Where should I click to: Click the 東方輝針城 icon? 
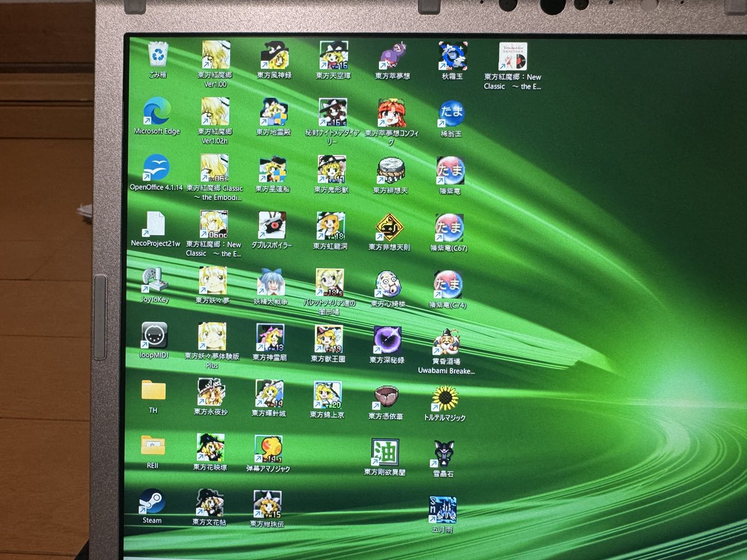[269, 393]
